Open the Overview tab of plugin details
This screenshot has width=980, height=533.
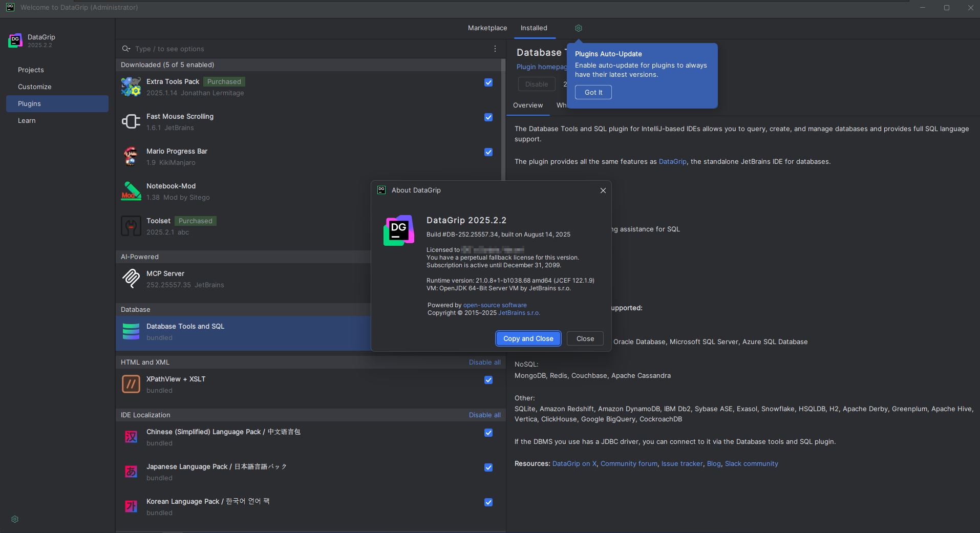pos(528,105)
